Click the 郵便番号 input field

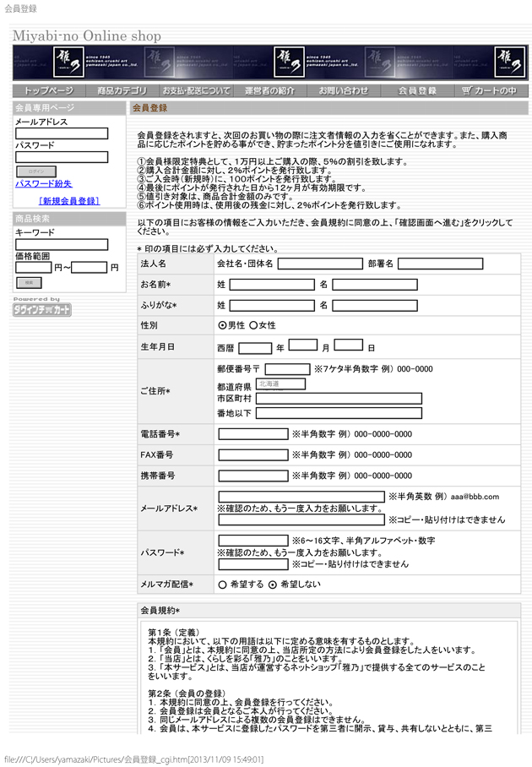[x=287, y=369]
